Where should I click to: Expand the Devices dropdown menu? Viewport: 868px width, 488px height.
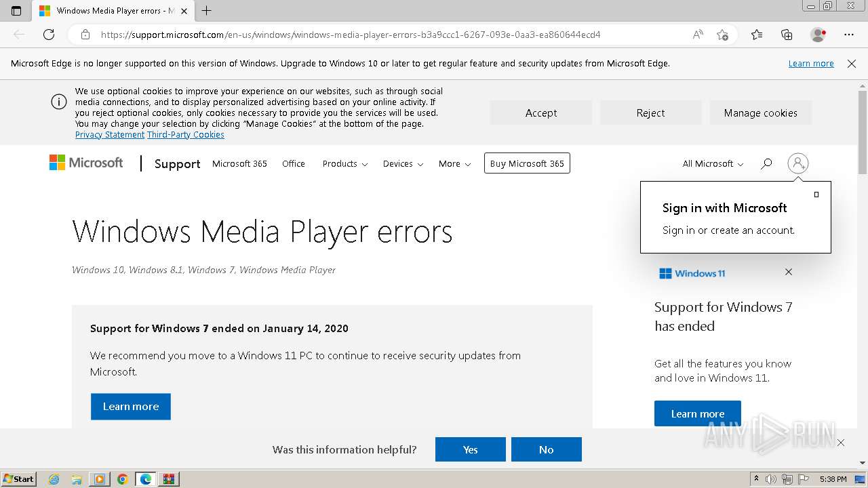[x=403, y=163]
